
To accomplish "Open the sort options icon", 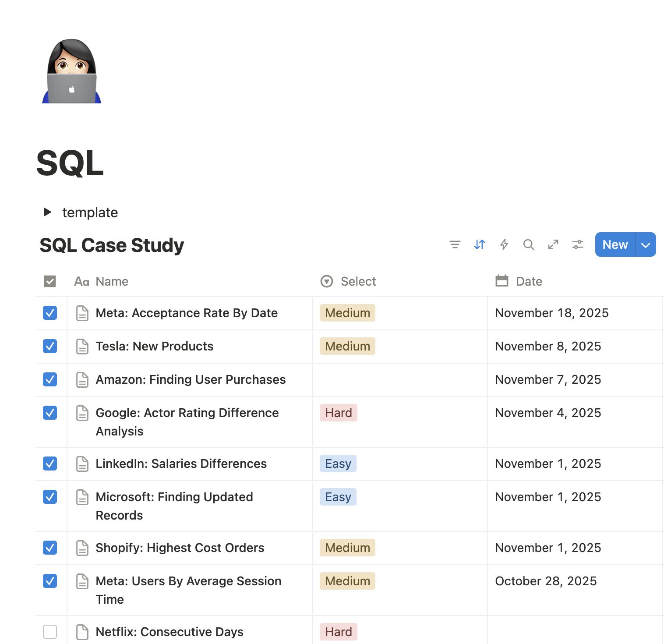I will (480, 244).
